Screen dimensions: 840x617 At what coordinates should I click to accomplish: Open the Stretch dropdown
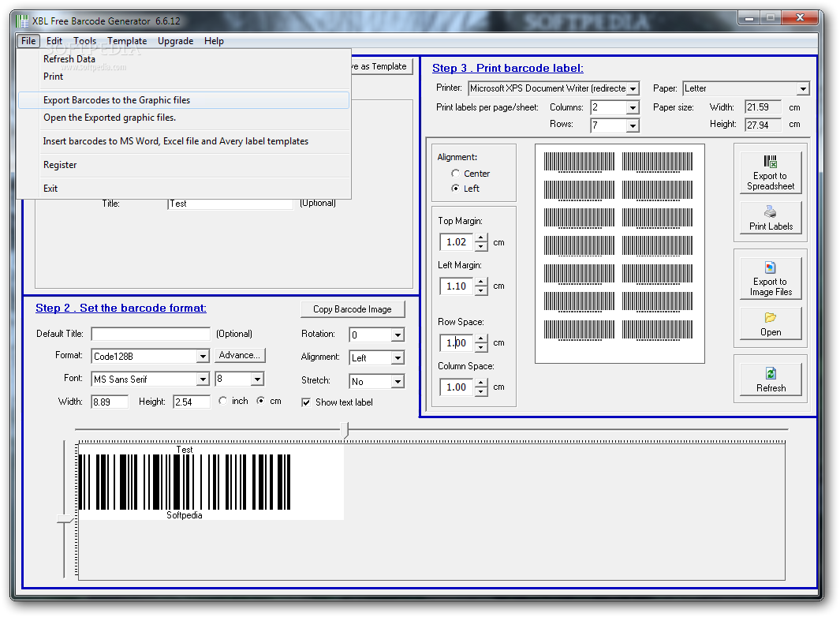click(398, 381)
